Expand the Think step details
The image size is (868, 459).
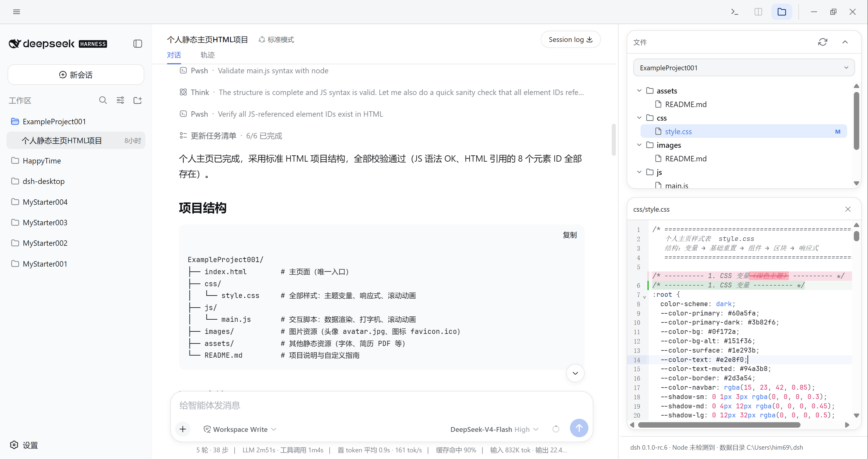pyautogui.click(x=381, y=92)
